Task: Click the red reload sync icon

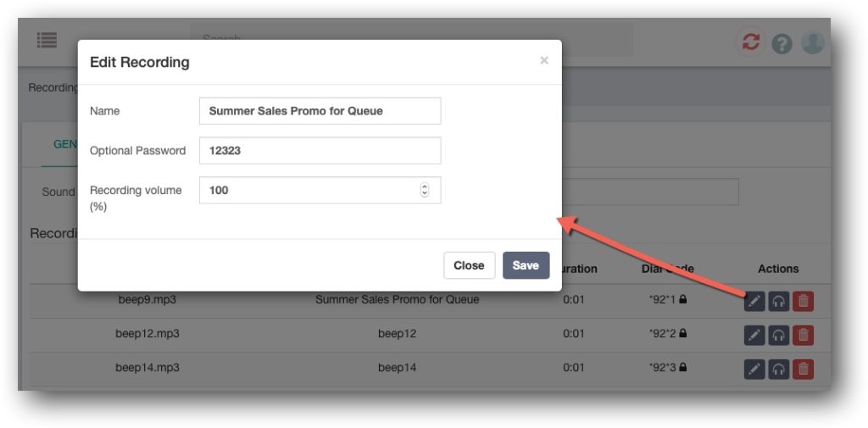Action: (751, 42)
